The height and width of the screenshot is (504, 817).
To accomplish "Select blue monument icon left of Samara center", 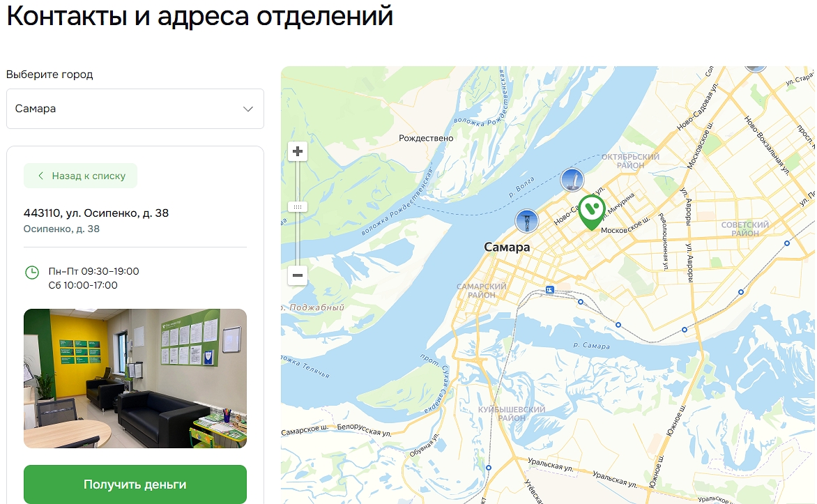I will coord(527,220).
